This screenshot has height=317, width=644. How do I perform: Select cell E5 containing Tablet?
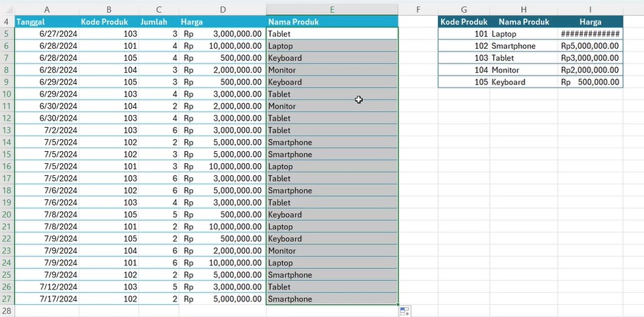332,34
